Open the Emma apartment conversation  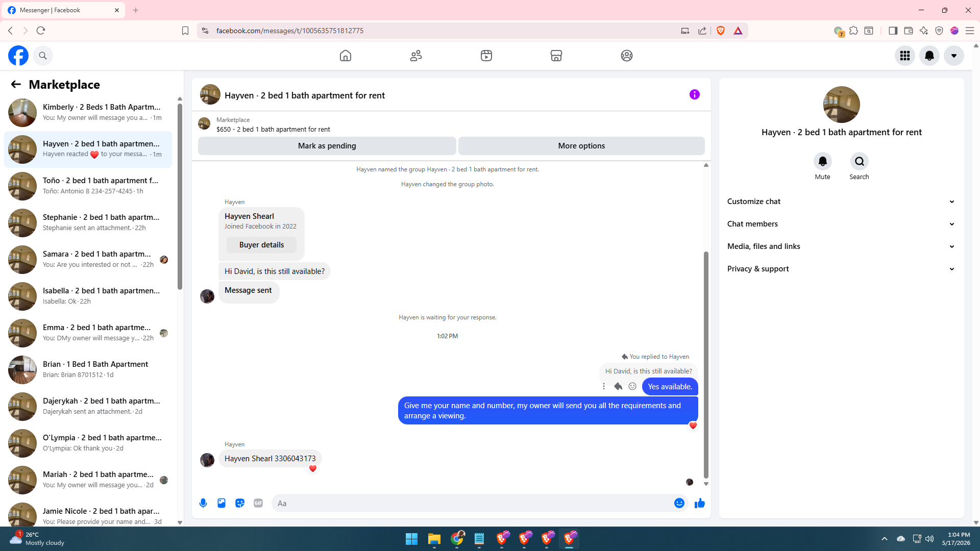point(88,333)
